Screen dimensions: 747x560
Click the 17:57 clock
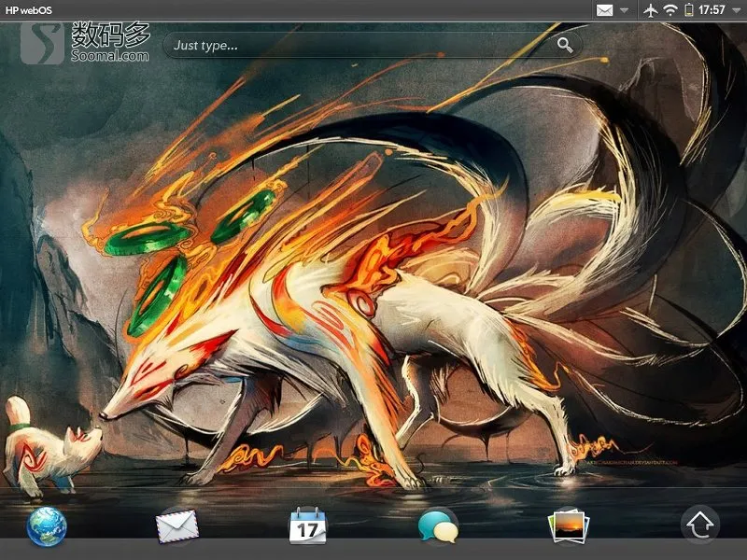pyautogui.click(x=712, y=10)
